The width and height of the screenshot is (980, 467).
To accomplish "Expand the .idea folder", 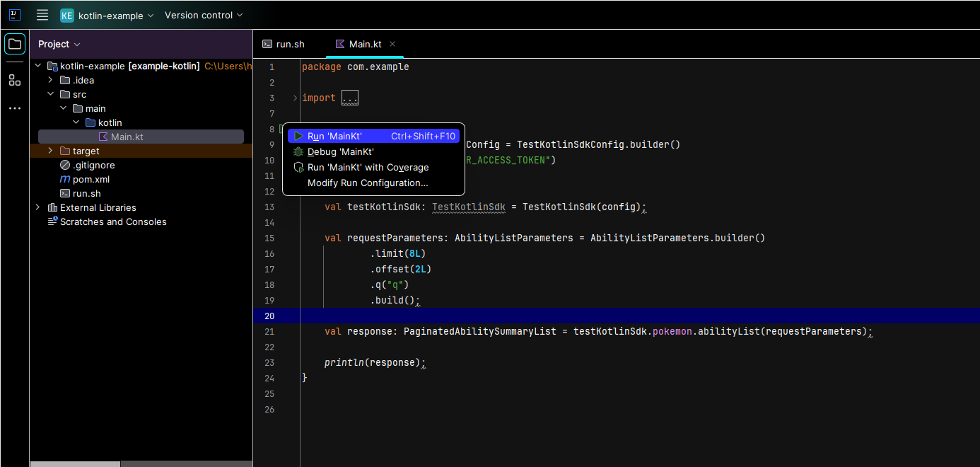I will pyautogui.click(x=50, y=80).
